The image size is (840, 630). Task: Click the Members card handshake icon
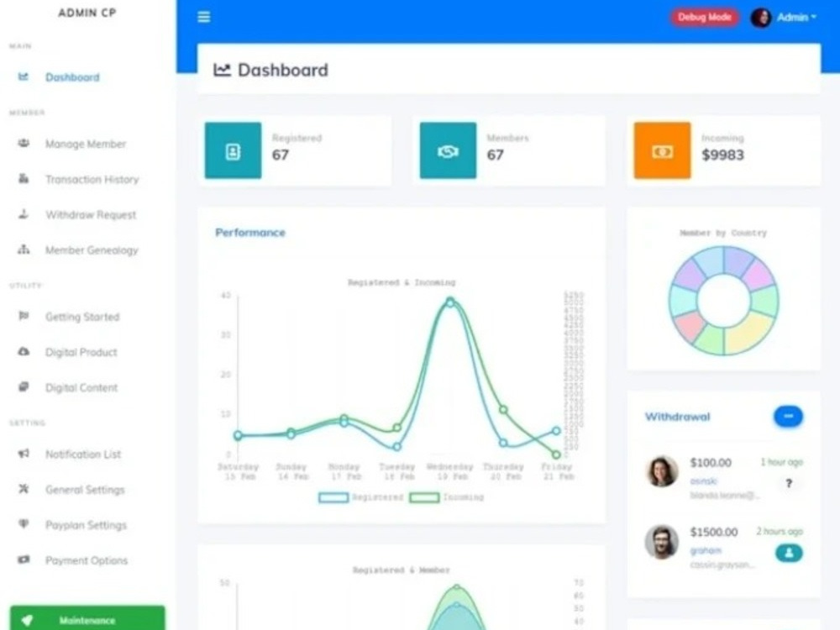click(x=448, y=150)
